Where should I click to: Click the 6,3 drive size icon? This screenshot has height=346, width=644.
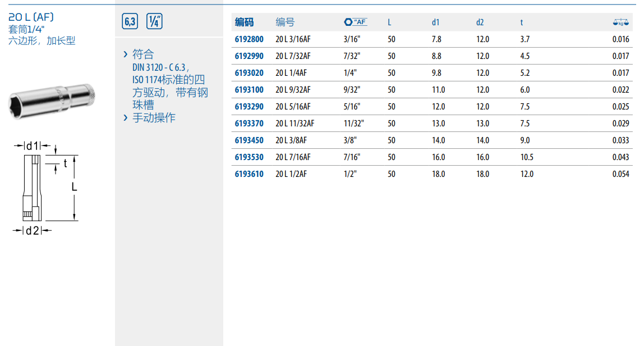[x=130, y=22]
